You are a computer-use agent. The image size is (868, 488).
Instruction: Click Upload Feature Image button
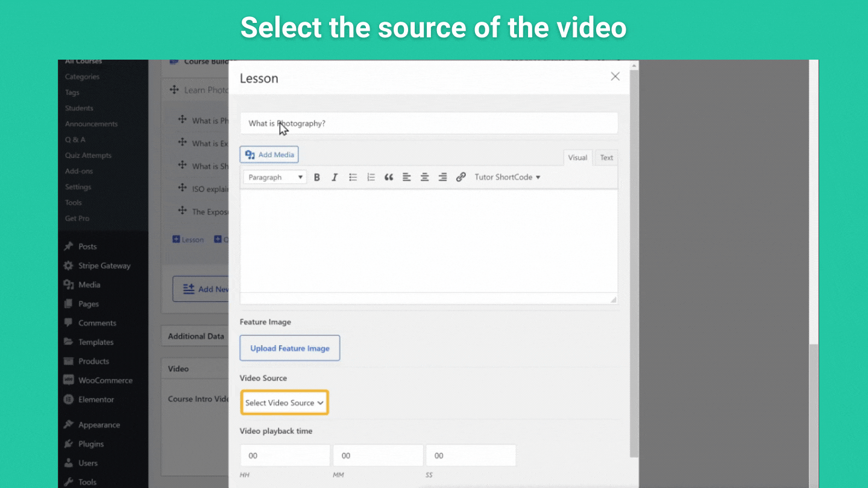[290, 348]
